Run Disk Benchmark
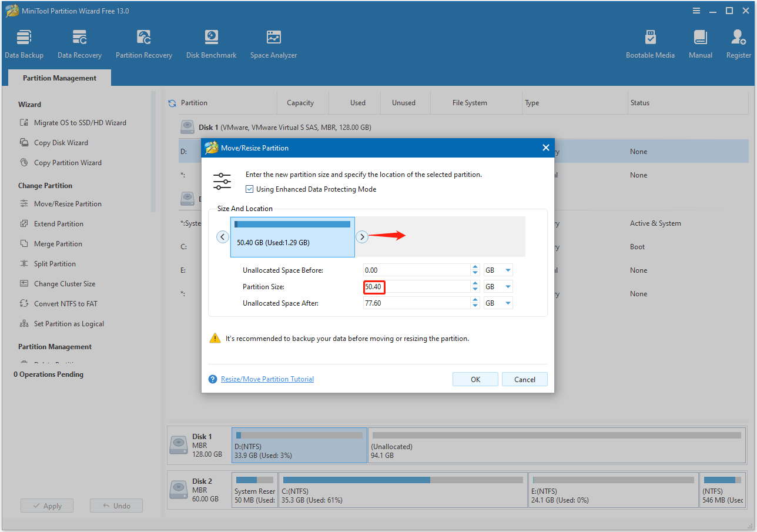 click(x=211, y=42)
